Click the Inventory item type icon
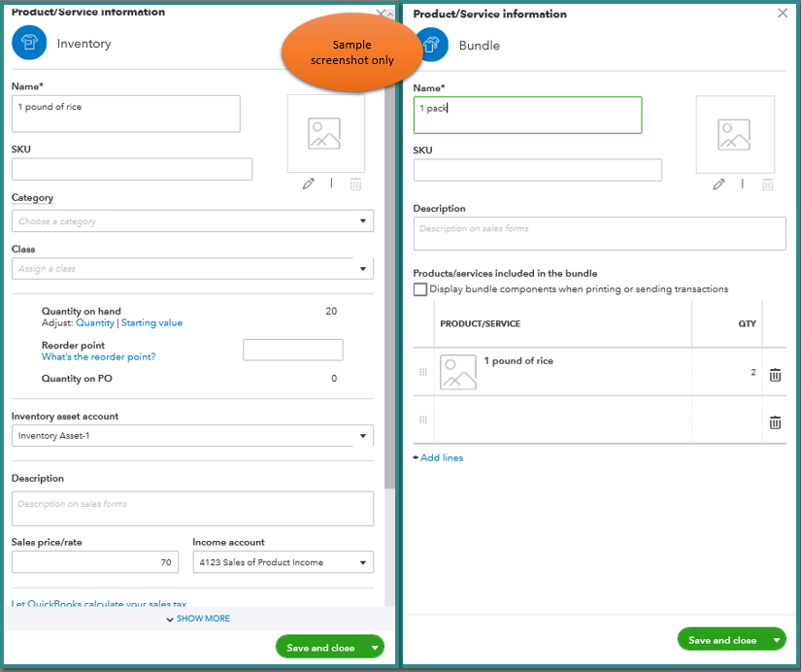801x672 pixels. pos(29,43)
